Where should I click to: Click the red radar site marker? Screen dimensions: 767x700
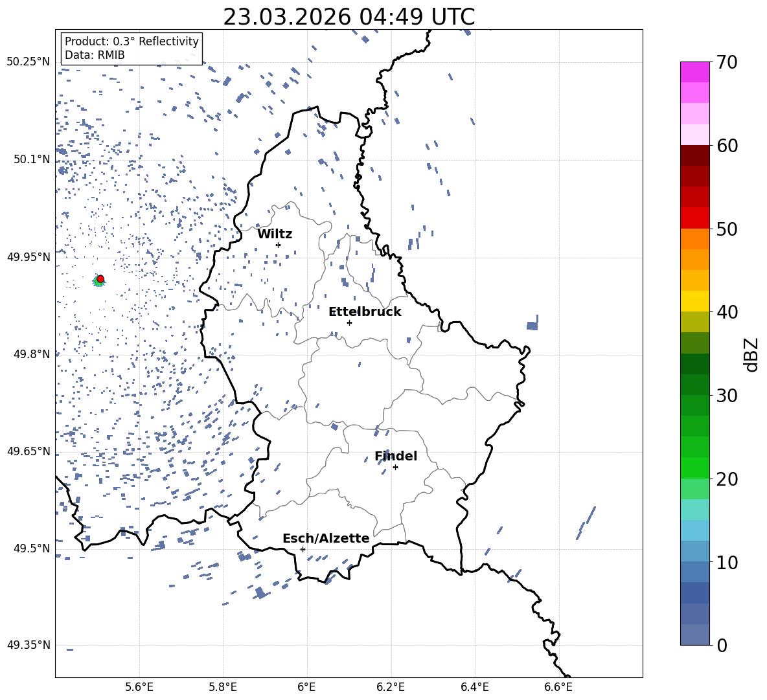pos(100,279)
